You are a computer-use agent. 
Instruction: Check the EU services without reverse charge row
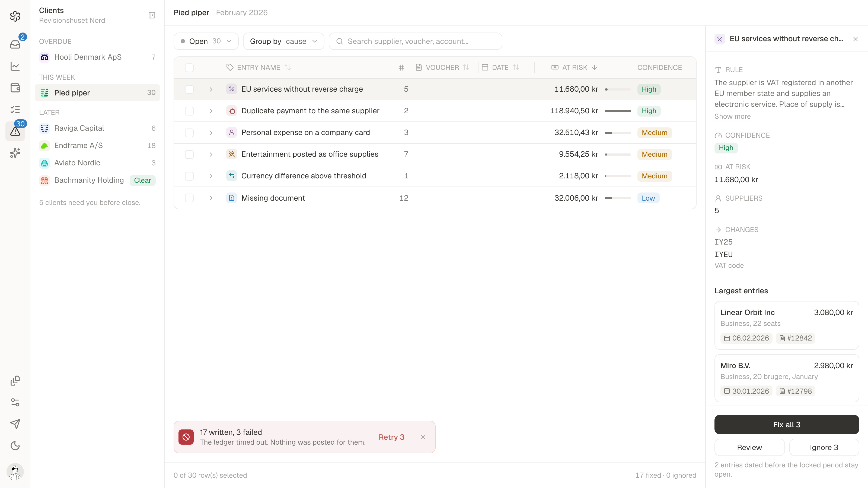189,89
